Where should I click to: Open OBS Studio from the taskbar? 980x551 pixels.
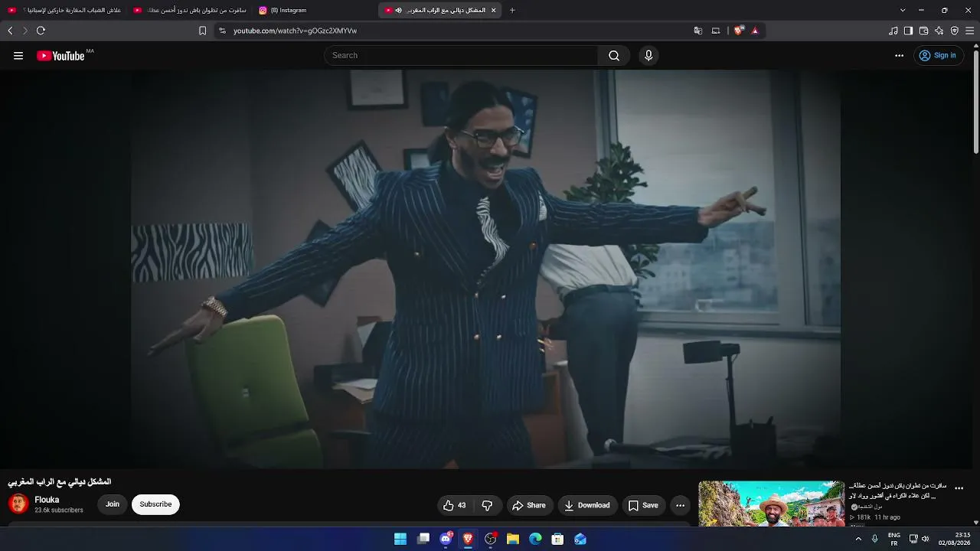491,539
